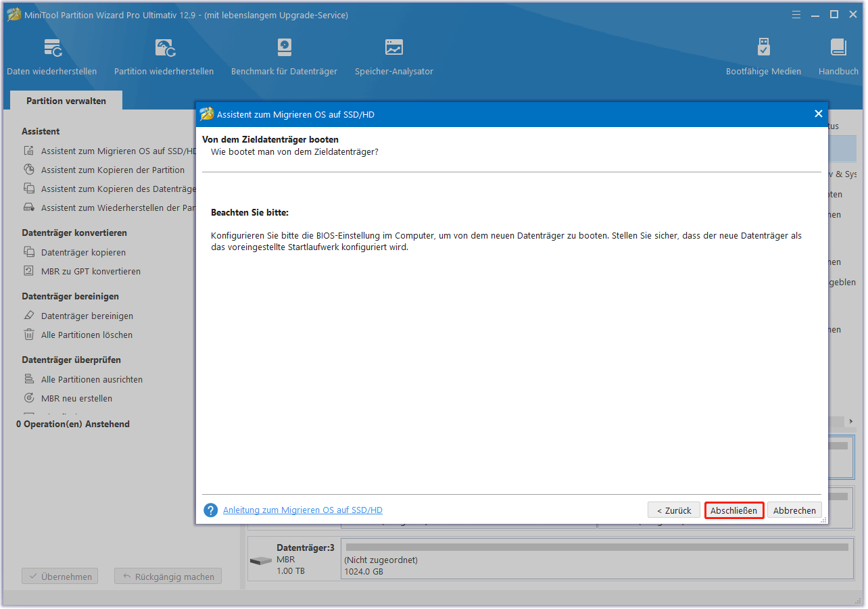The width and height of the screenshot is (868, 609).
Task: Open Partition wiederherstellen tool
Action: (x=164, y=57)
